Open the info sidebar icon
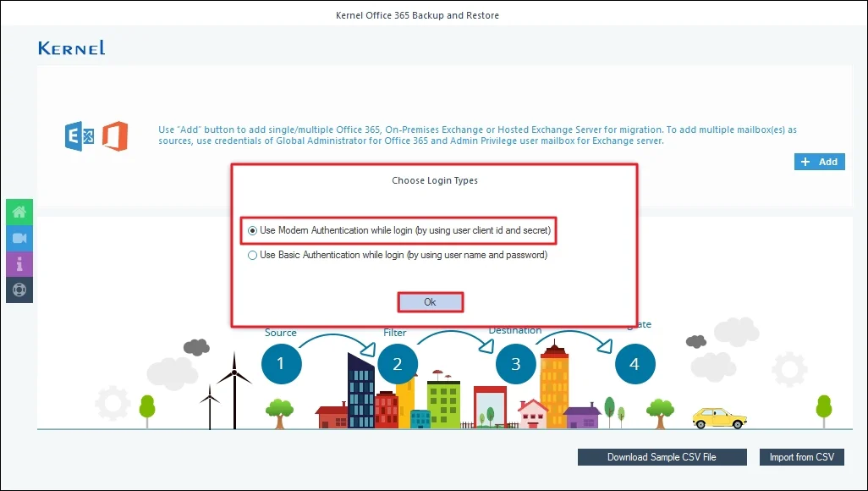 pyautogui.click(x=19, y=264)
